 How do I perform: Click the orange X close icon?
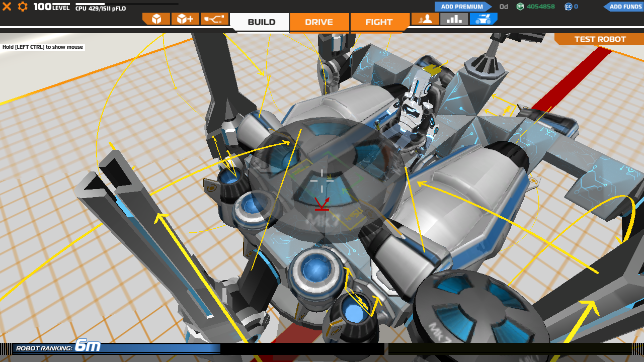[x=7, y=7]
